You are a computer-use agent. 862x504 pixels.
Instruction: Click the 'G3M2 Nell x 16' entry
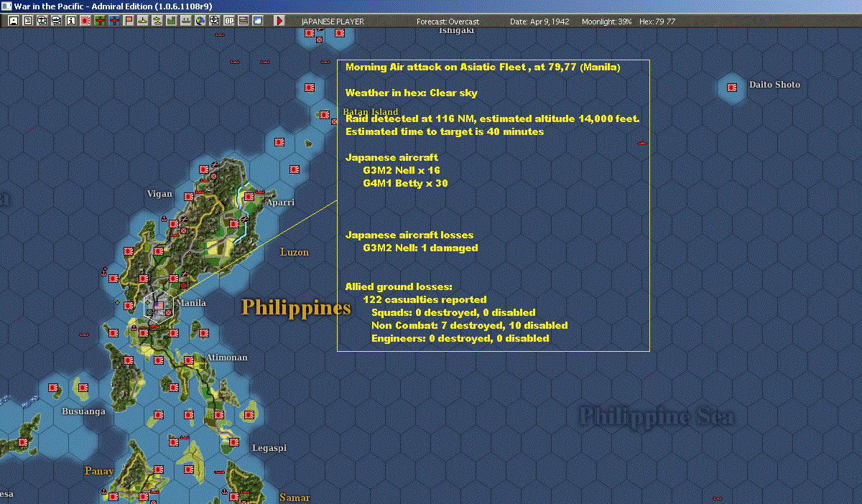click(x=402, y=170)
